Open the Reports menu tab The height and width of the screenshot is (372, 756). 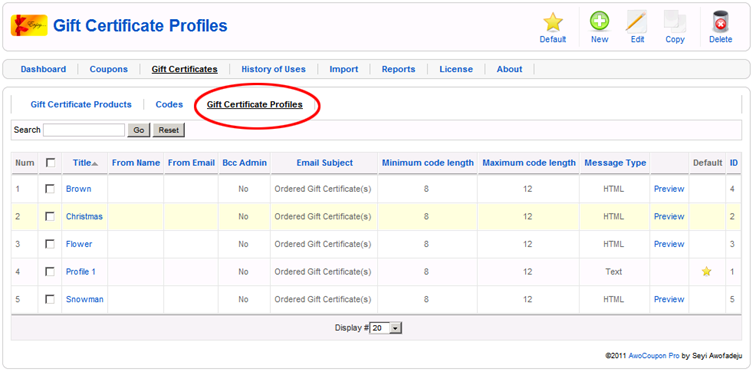[x=398, y=69]
